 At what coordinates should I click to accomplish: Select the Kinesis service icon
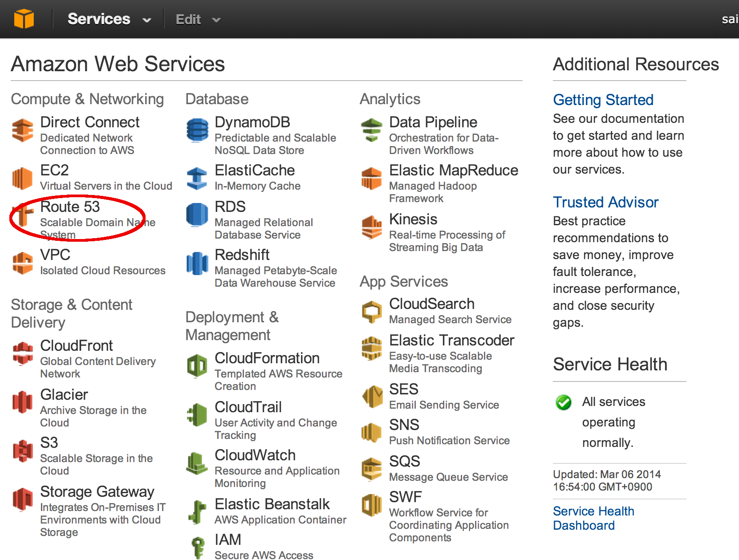tap(372, 227)
